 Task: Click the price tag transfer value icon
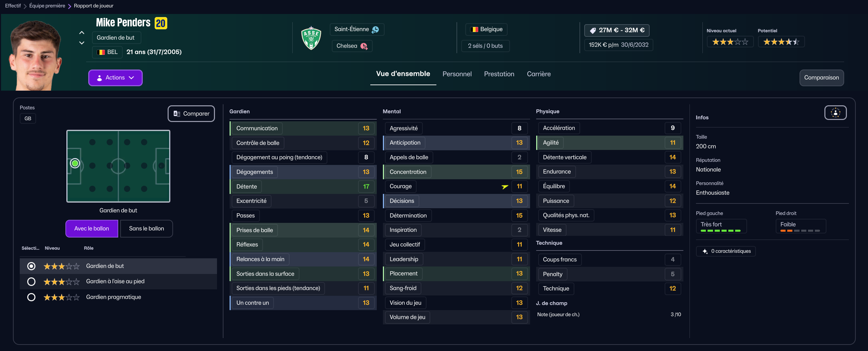click(x=593, y=31)
